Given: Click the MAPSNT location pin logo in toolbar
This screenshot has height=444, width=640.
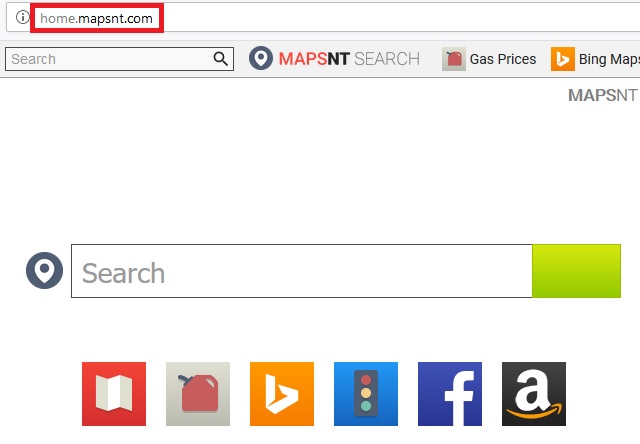Looking at the screenshot, I should coord(261,58).
